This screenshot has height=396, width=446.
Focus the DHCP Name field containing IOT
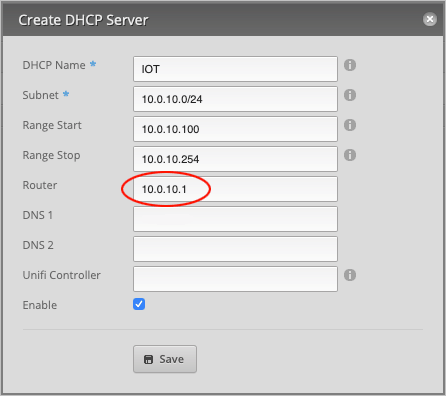point(235,69)
